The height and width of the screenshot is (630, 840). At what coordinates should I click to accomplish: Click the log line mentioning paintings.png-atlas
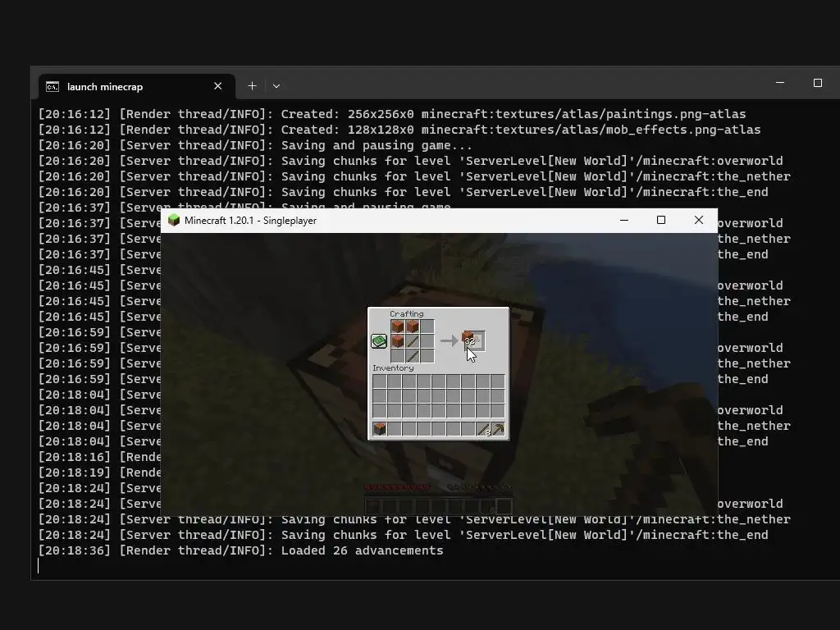pyautogui.click(x=391, y=114)
